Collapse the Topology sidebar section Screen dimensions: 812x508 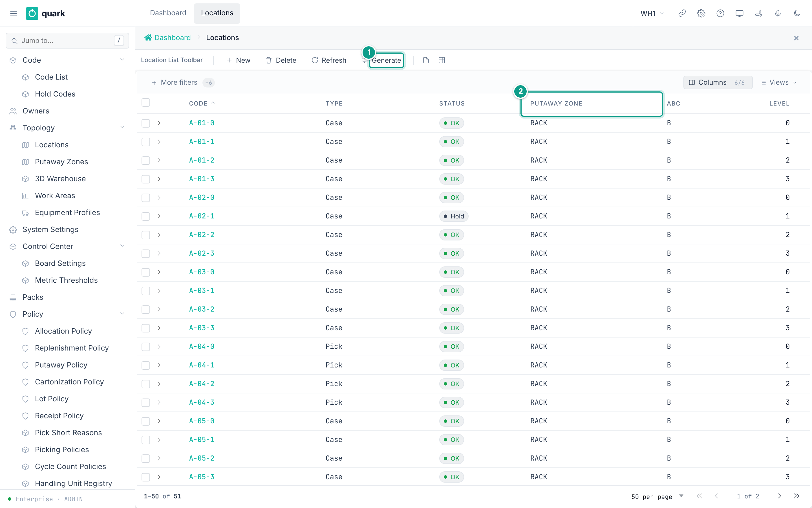point(122,128)
